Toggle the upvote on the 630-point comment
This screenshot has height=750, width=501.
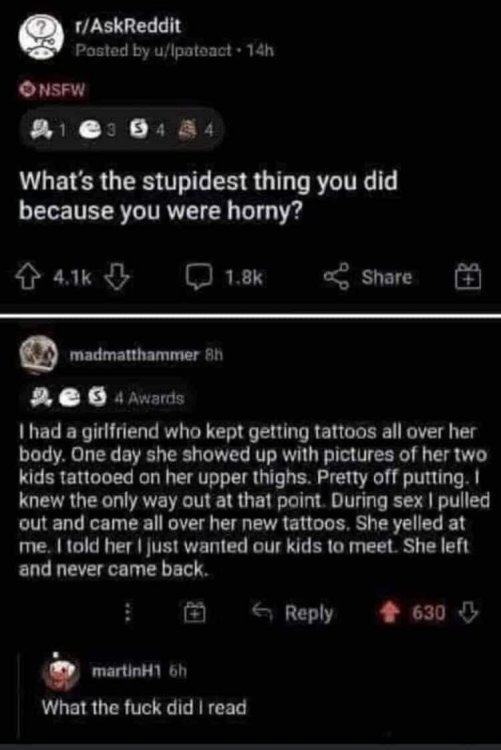click(390, 613)
